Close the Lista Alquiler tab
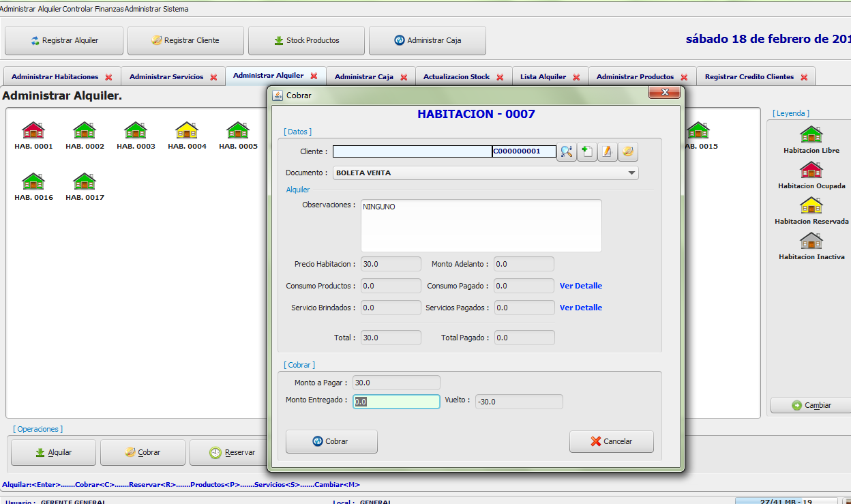The height and width of the screenshot is (504, 851). (x=576, y=77)
